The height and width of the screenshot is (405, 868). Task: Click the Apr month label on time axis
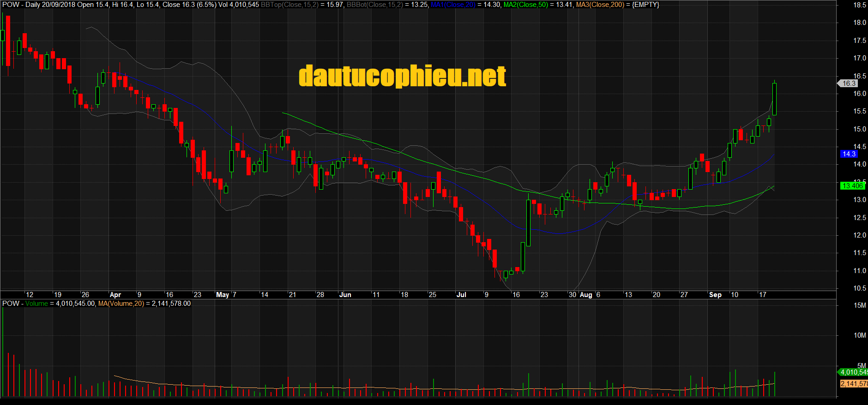point(115,295)
